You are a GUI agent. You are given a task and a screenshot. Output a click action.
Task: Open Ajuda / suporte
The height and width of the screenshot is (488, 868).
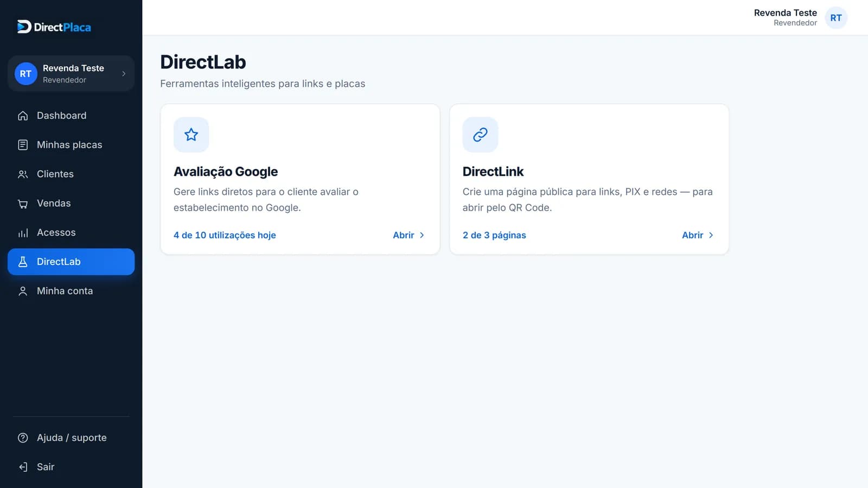pos(71,438)
